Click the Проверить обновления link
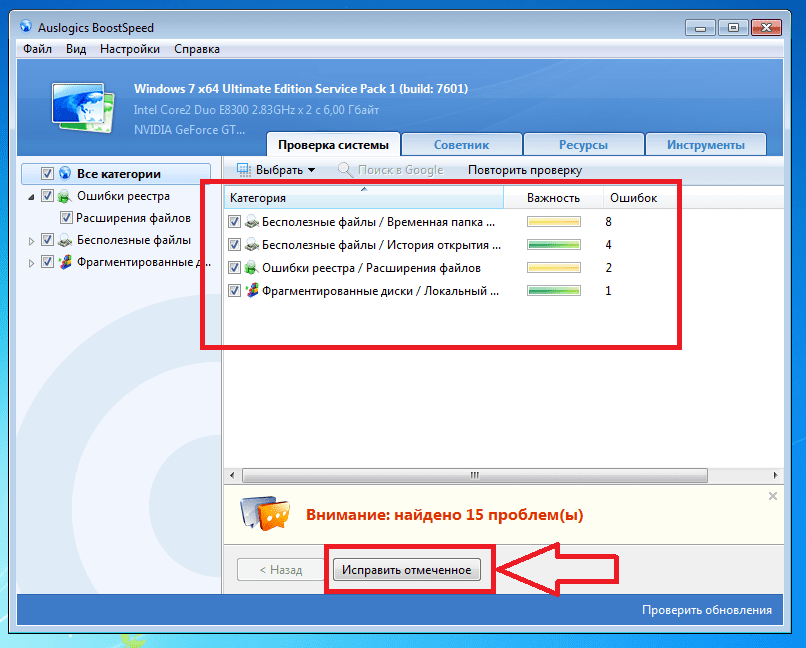Image resolution: width=806 pixels, height=648 pixels. (x=707, y=609)
